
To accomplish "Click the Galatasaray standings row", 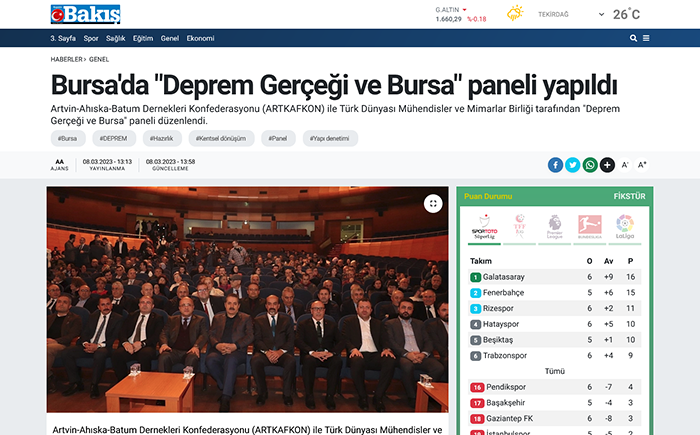I will point(554,277).
